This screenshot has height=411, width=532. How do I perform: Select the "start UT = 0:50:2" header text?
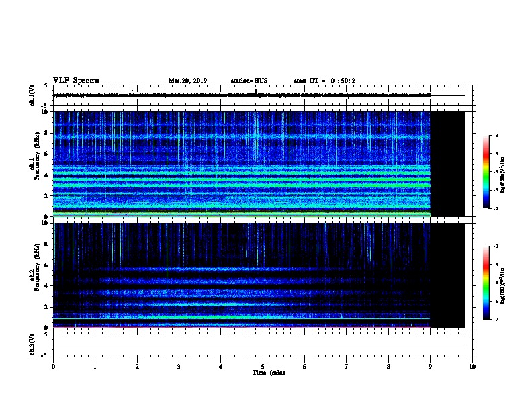[324, 81]
